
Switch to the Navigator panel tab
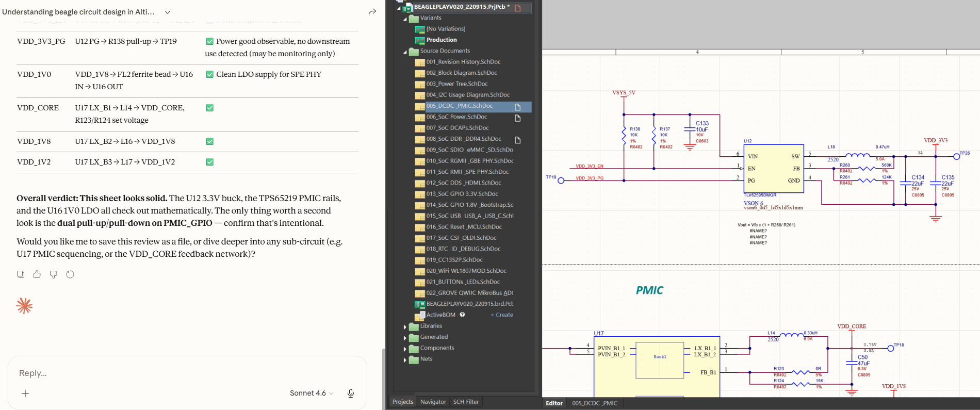(433, 402)
